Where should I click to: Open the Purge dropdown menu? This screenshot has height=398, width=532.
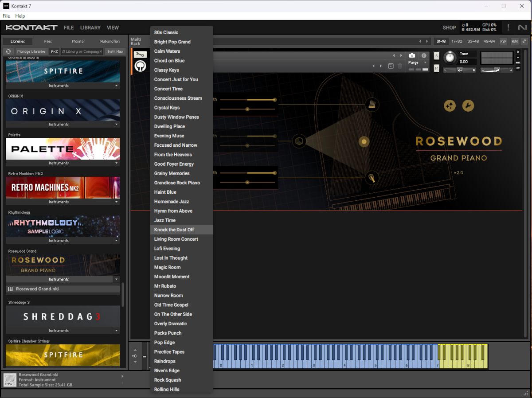point(418,62)
